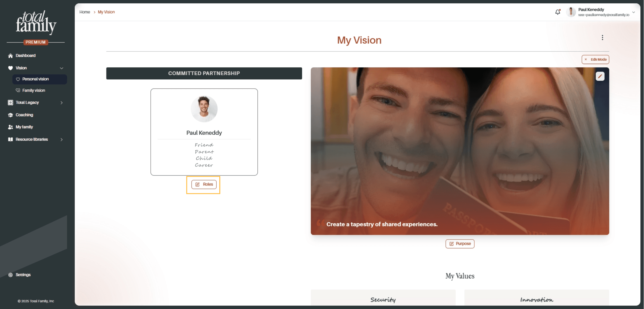Click the My family people icon
Screen dimensions: 644x309
(x=11, y=127)
